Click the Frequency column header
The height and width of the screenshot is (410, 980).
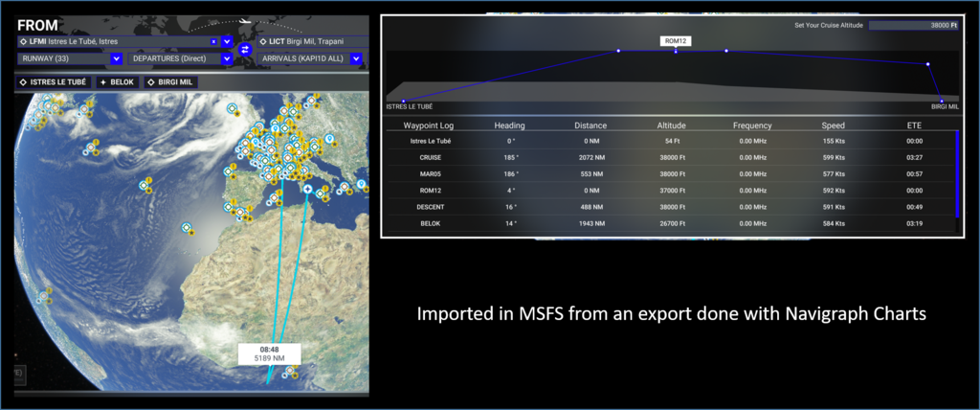point(752,125)
